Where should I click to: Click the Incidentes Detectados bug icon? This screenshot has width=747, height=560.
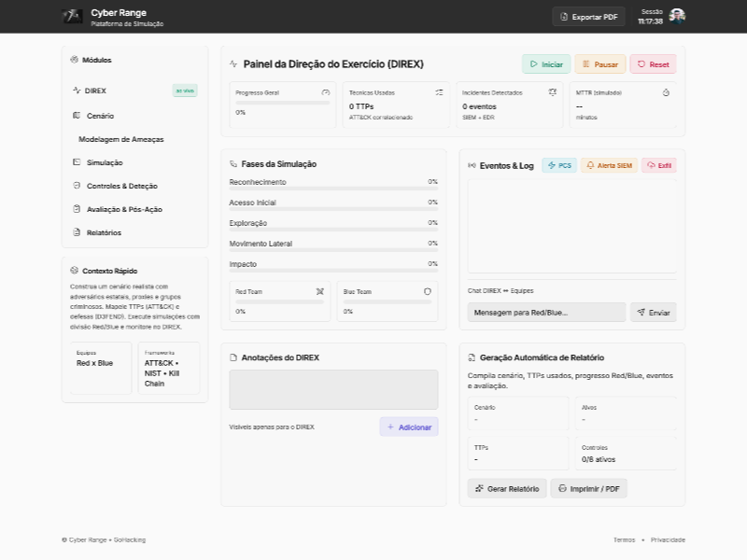click(552, 92)
